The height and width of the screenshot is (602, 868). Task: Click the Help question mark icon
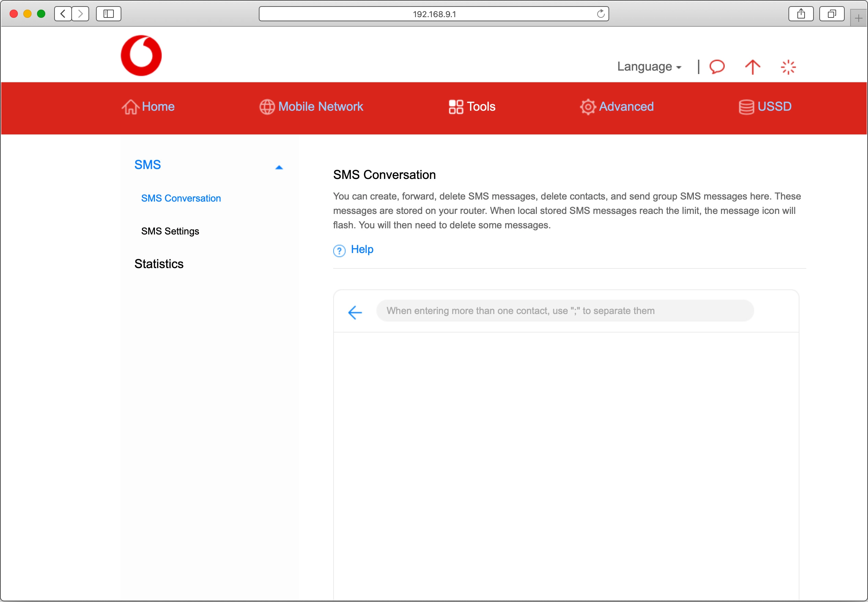point(339,251)
